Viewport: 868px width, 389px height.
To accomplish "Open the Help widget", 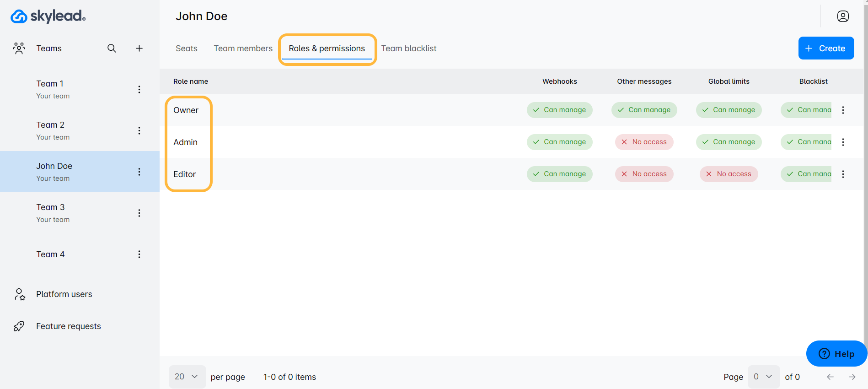I will [x=836, y=354].
